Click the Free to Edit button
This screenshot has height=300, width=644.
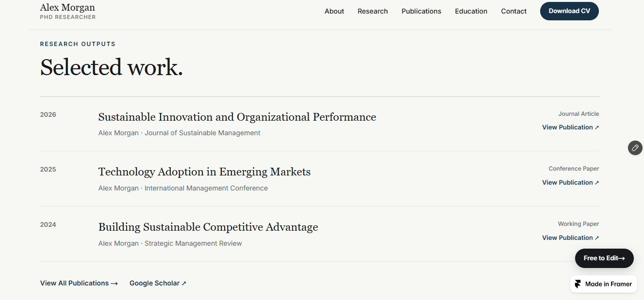tap(604, 258)
